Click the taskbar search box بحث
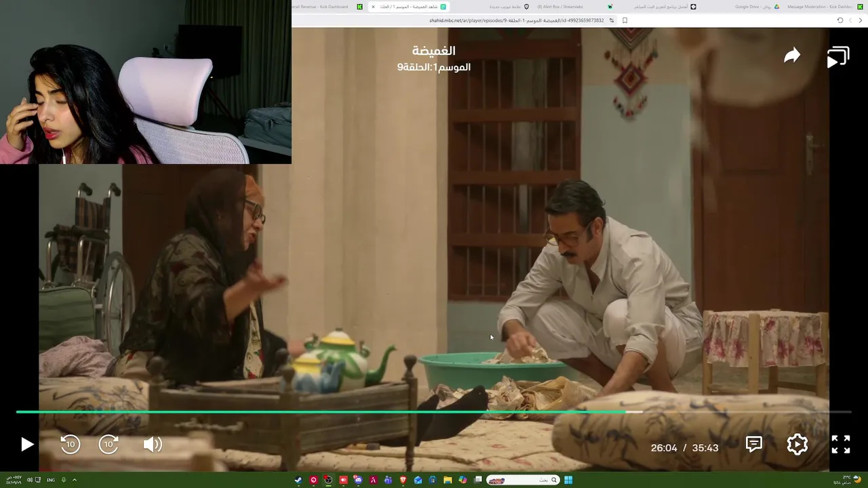 [523, 480]
